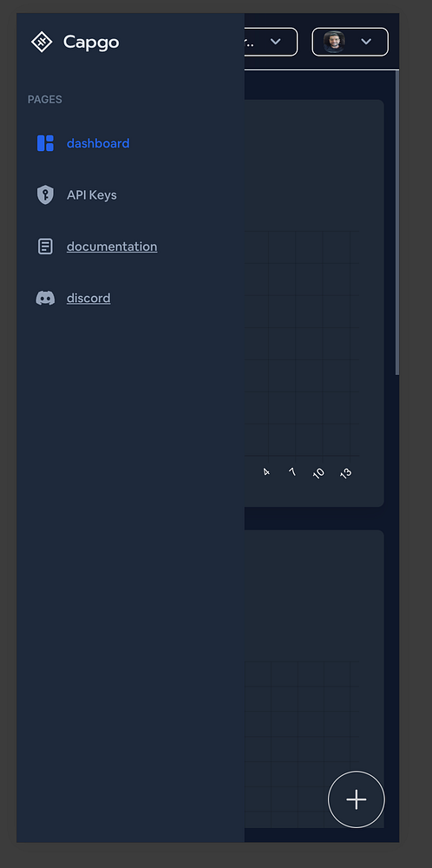Click the documentation page icon
This screenshot has height=868, width=432.
(45, 247)
